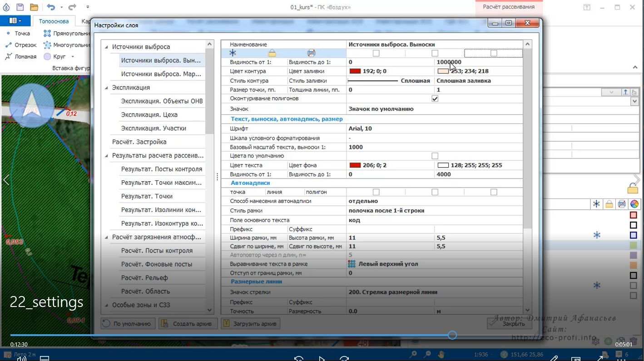This screenshot has width=644, height=361.
Task: Toggle the Автонадписи линия checkbox
Action: click(435, 192)
